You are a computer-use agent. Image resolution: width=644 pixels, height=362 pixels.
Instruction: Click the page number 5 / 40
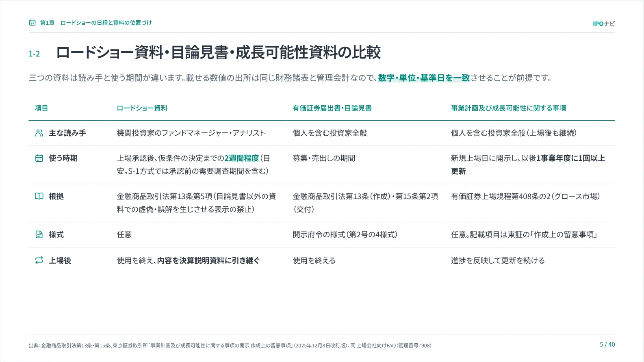pyautogui.click(x=607, y=345)
